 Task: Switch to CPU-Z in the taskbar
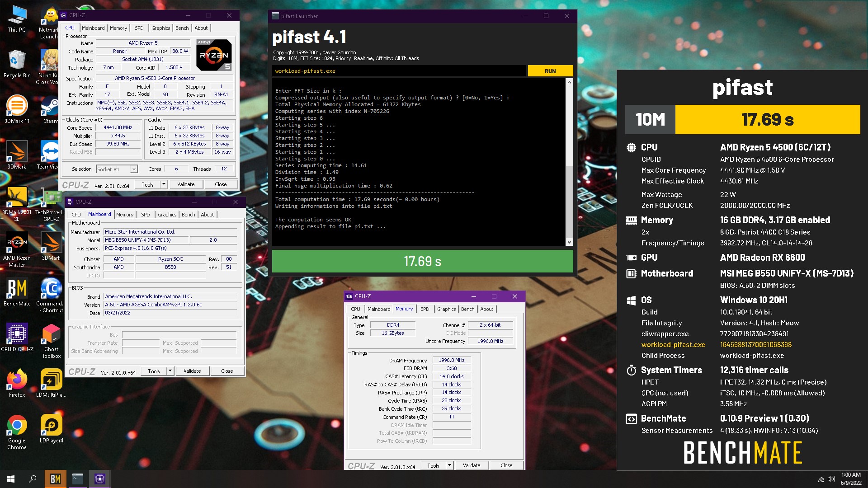(100, 479)
